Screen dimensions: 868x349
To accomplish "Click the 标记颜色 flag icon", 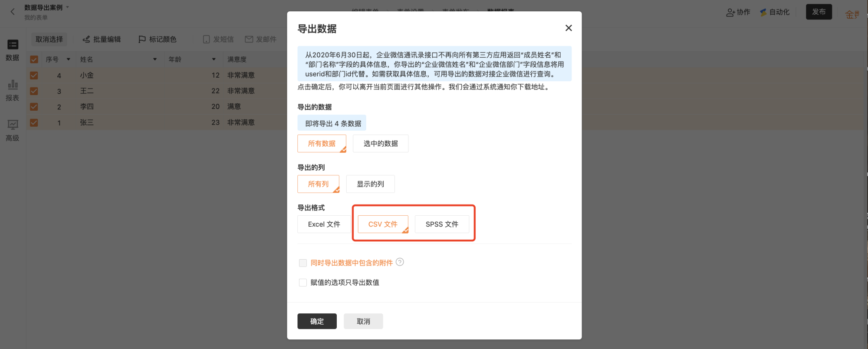I will tap(142, 40).
